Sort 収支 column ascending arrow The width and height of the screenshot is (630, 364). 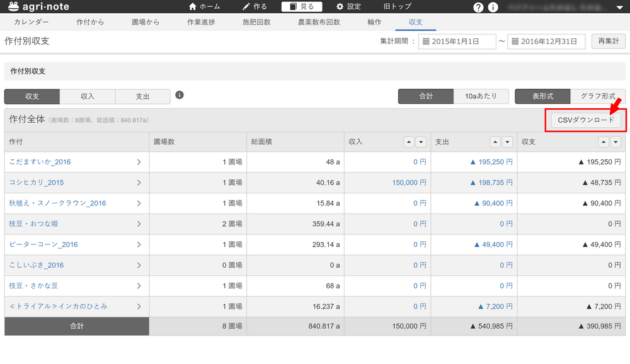point(604,142)
